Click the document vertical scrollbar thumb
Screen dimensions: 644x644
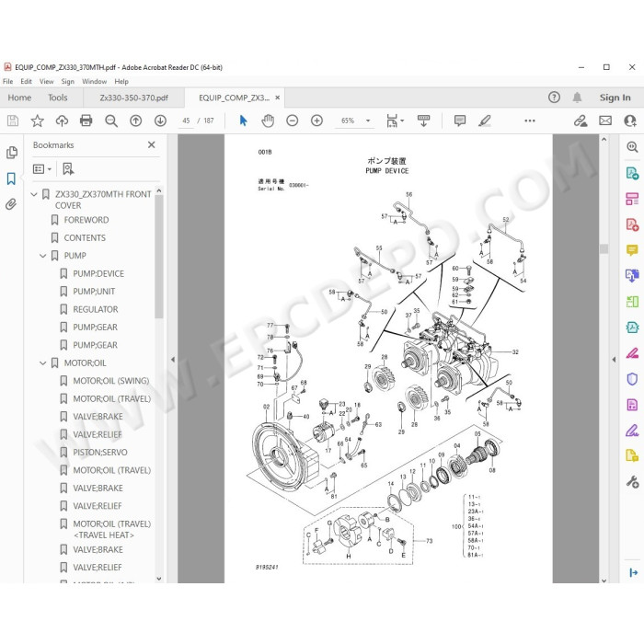(x=604, y=249)
